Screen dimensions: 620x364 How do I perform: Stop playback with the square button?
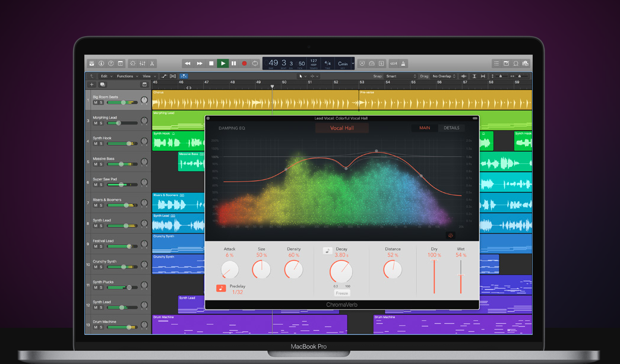point(211,63)
